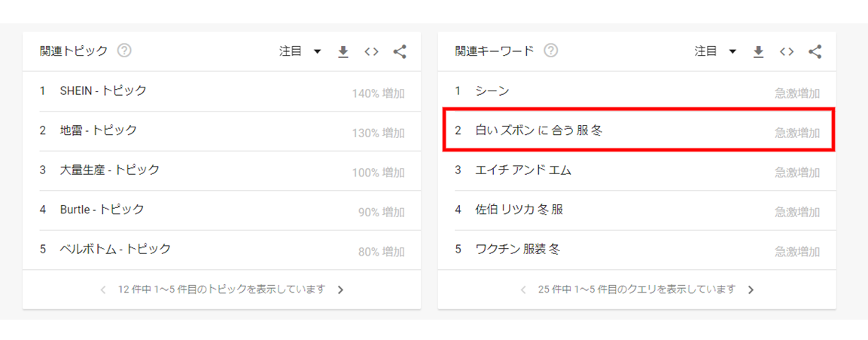868x340 pixels.
Task: Go to previous page of 関連トピック
Action: coord(103,289)
